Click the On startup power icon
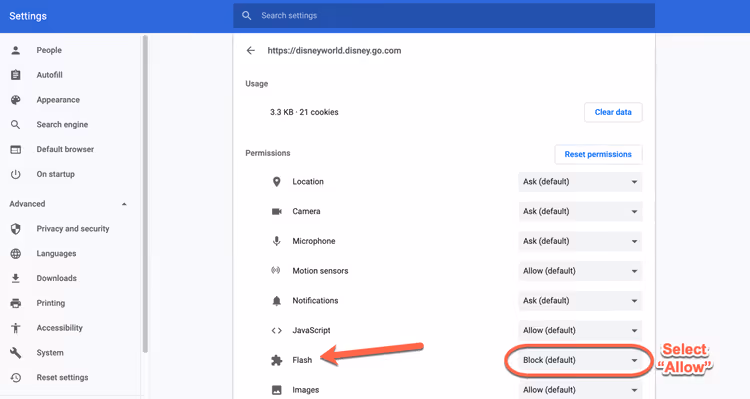The image size is (750, 399). coord(16,175)
